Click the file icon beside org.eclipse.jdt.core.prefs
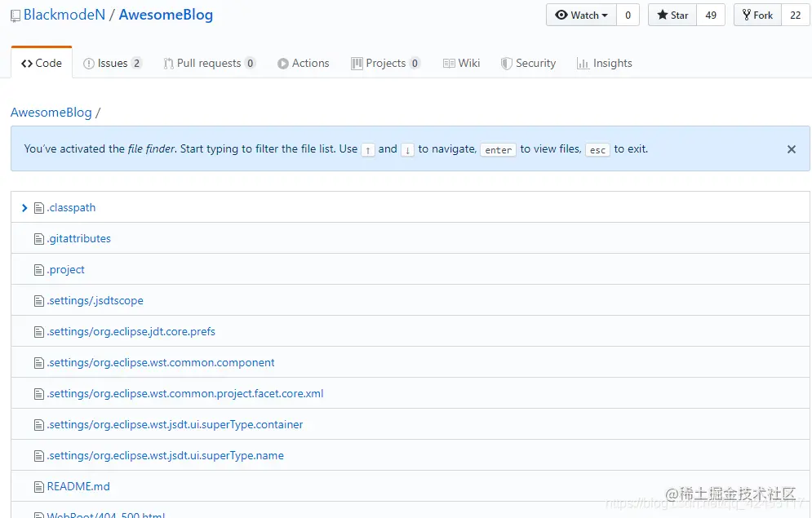812x518 pixels. pos(39,332)
